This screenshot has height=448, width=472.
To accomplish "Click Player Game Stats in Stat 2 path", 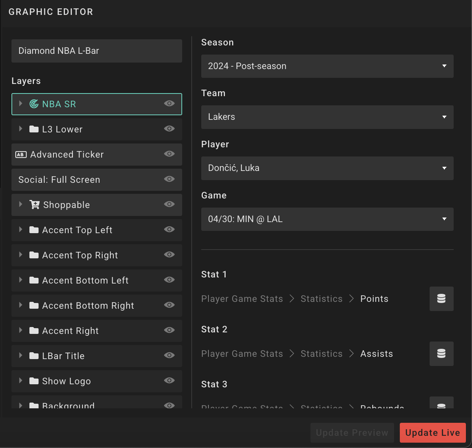I will (x=242, y=354).
